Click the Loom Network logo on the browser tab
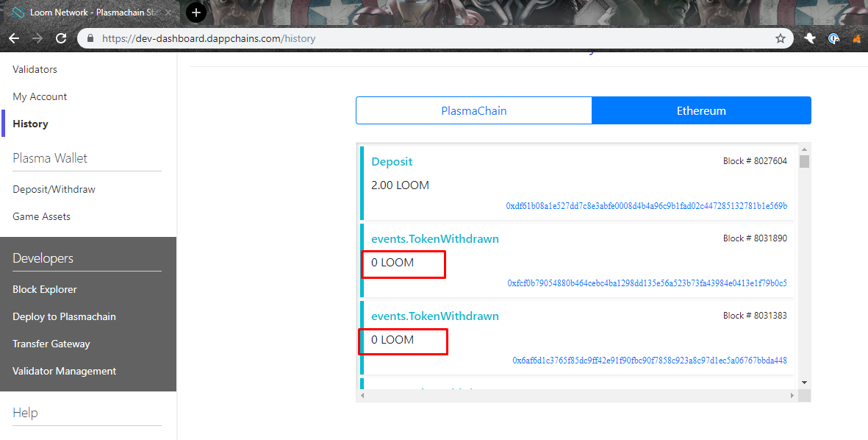 19,12
